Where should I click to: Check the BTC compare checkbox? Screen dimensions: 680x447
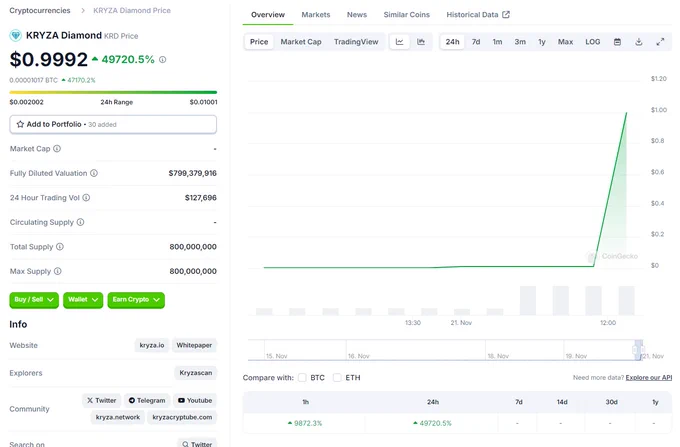pyautogui.click(x=302, y=378)
